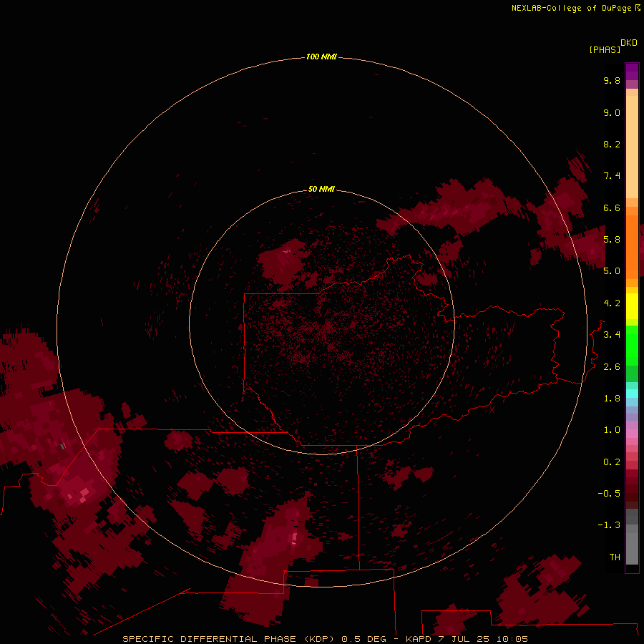Click the 1.0 legend value
Screen dimensions: 644x644
pos(612,430)
